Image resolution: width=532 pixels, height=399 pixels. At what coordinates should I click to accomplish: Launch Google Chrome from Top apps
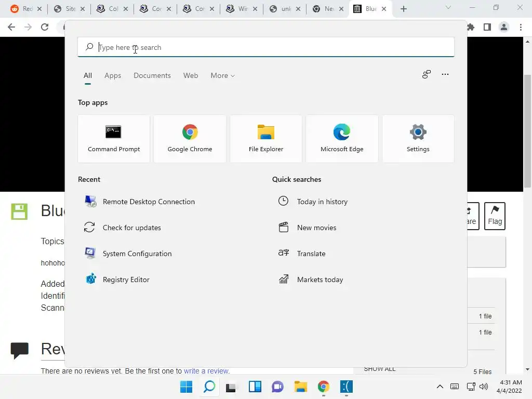tap(190, 139)
